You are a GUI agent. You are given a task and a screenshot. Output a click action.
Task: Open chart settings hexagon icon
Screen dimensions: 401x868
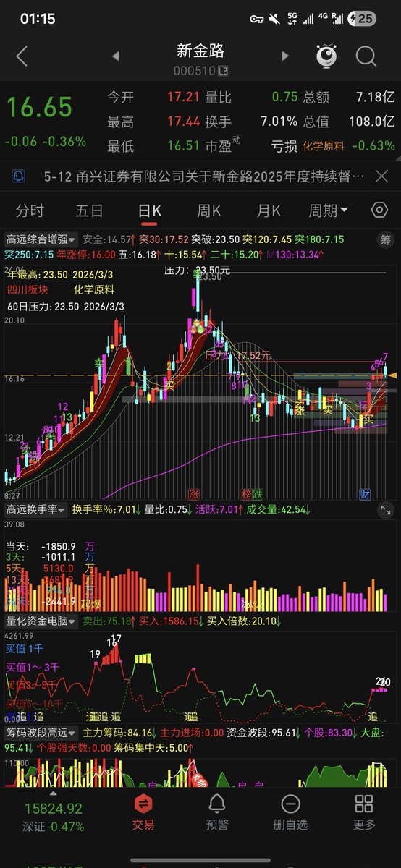click(x=379, y=210)
